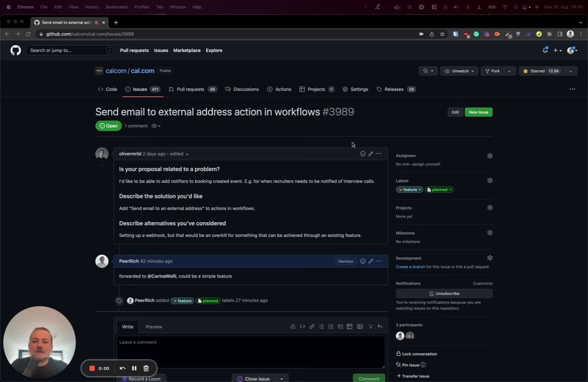Click the New issue button
This screenshot has height=382, width=588.
pos(479,112)
